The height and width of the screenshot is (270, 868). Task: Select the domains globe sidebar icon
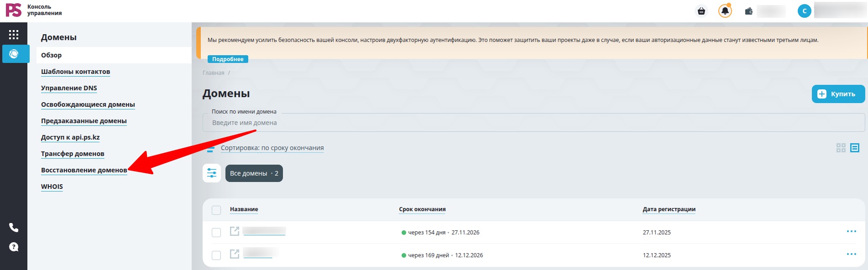tap(14, 54)
